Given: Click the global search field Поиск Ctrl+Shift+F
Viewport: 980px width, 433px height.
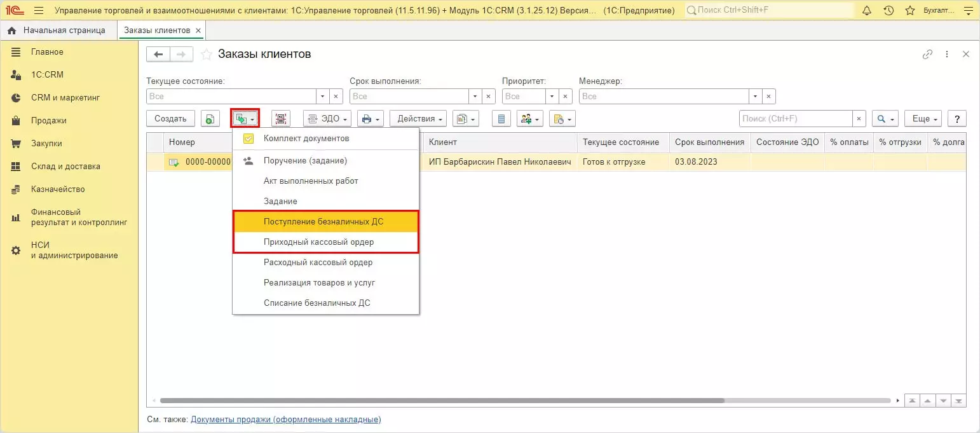Looking at the screenshot, I should 769,11.
